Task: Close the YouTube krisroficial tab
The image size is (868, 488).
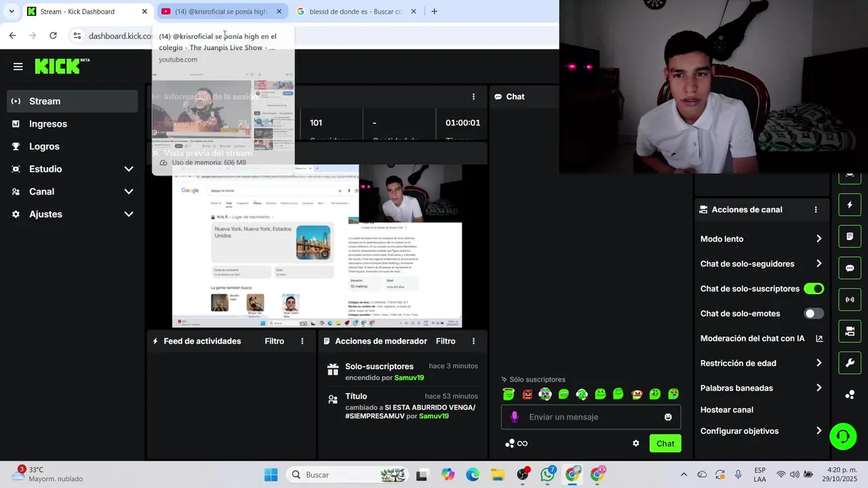Action: 279,12
